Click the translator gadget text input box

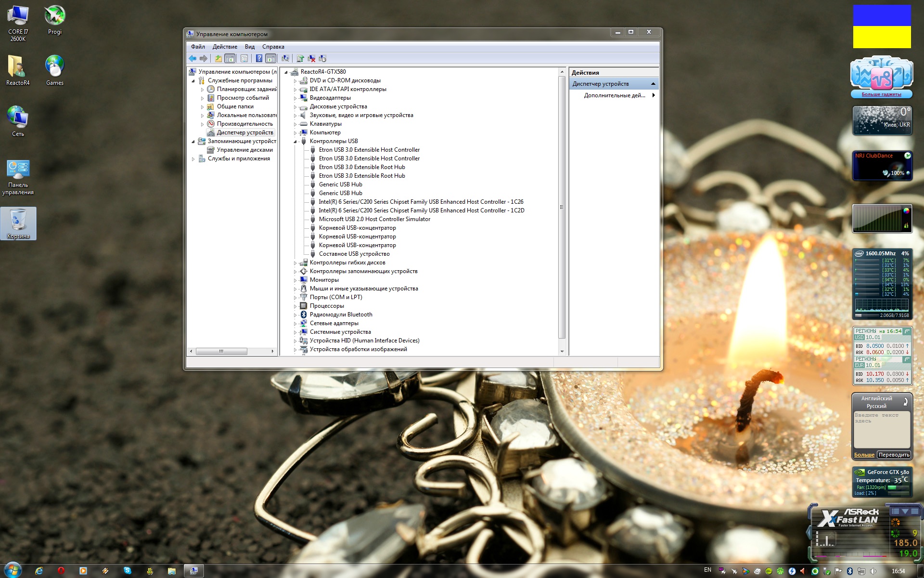(882, 430)
